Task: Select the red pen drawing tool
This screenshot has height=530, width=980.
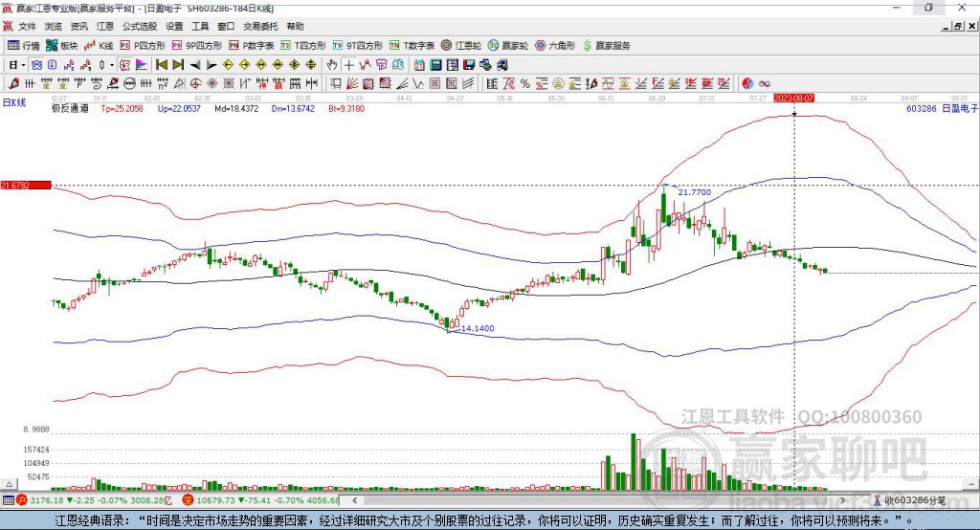Action: 13,83
